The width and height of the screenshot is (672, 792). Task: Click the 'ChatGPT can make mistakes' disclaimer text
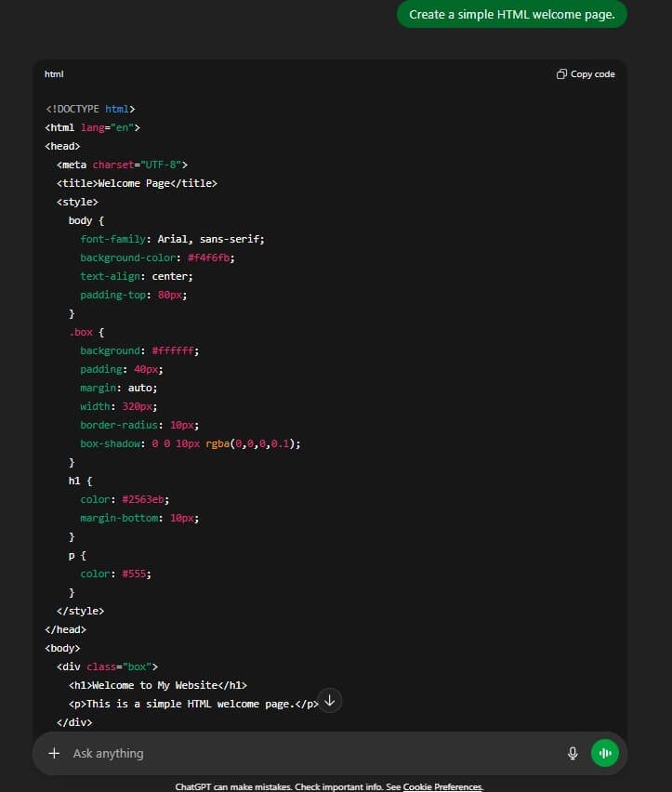click(x=233, y=787)
